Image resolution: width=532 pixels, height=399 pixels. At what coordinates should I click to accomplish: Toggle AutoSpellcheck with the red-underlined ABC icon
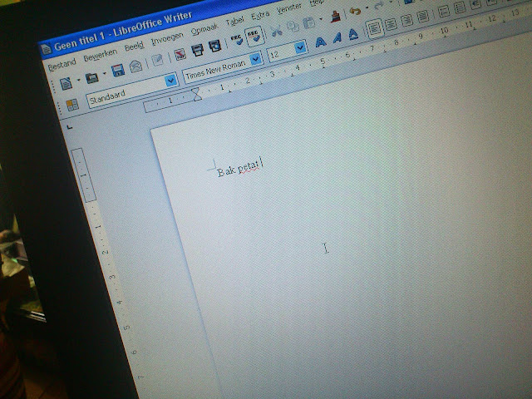[254, 36]
